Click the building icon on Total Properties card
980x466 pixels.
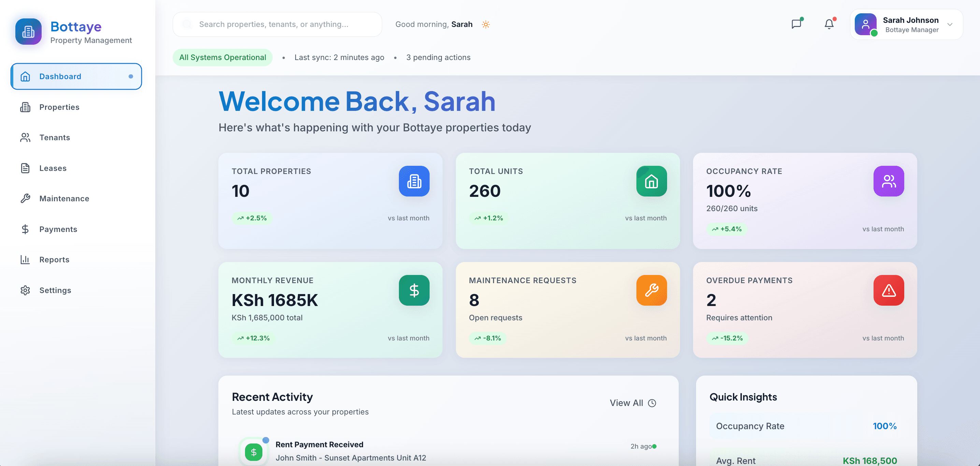click(414, 181)
